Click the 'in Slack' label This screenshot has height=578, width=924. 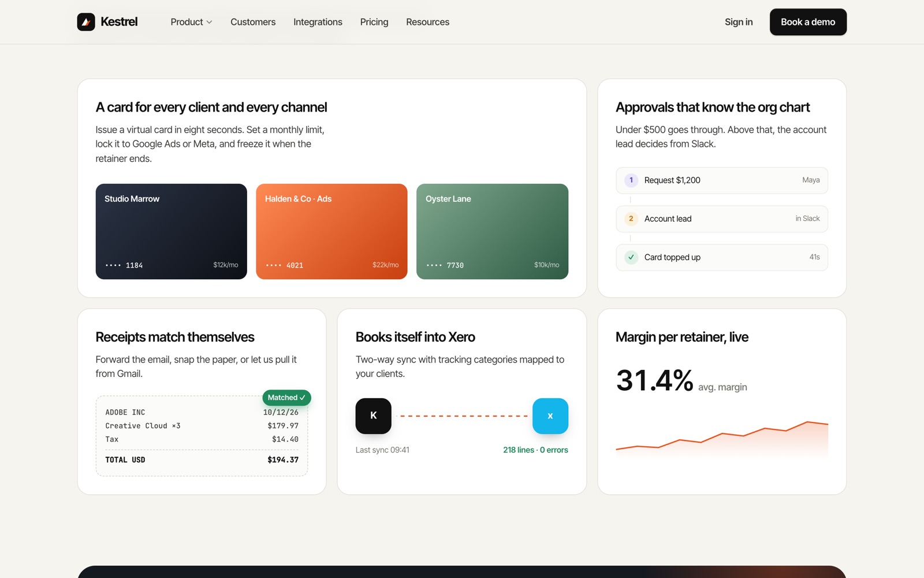[807, 218]
